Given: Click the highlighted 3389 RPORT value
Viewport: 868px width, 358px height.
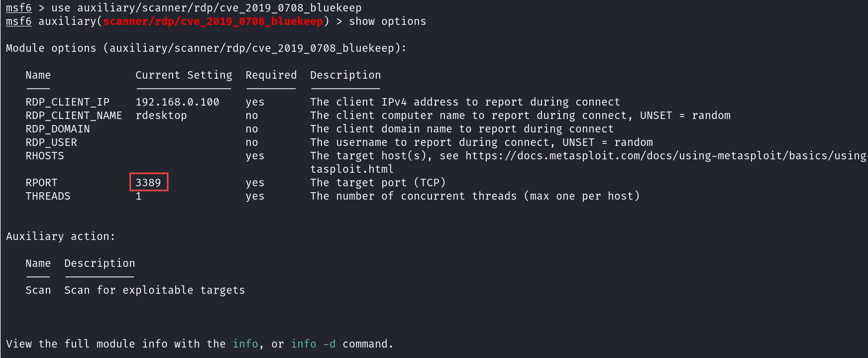Looking at the screenshot, I should click(x=148, y=182).
